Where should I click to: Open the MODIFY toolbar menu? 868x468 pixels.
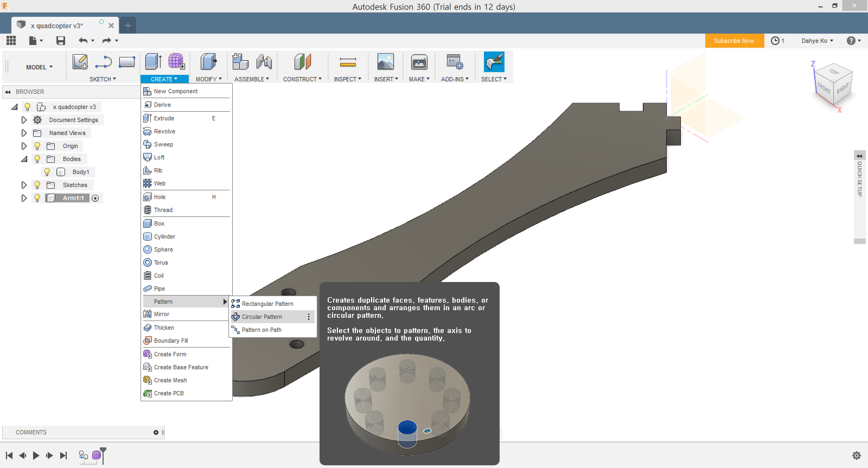209,79
